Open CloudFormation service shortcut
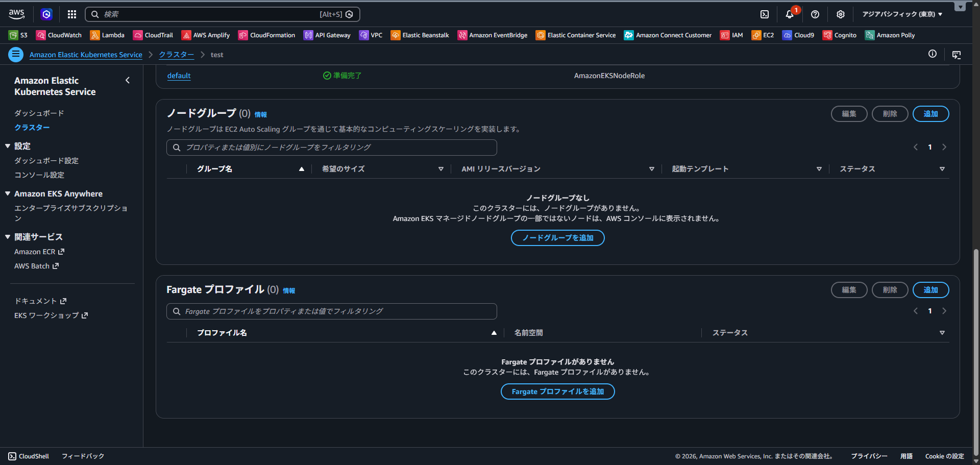The width and height of the screenshot is (980, 465). pos(267,35)
